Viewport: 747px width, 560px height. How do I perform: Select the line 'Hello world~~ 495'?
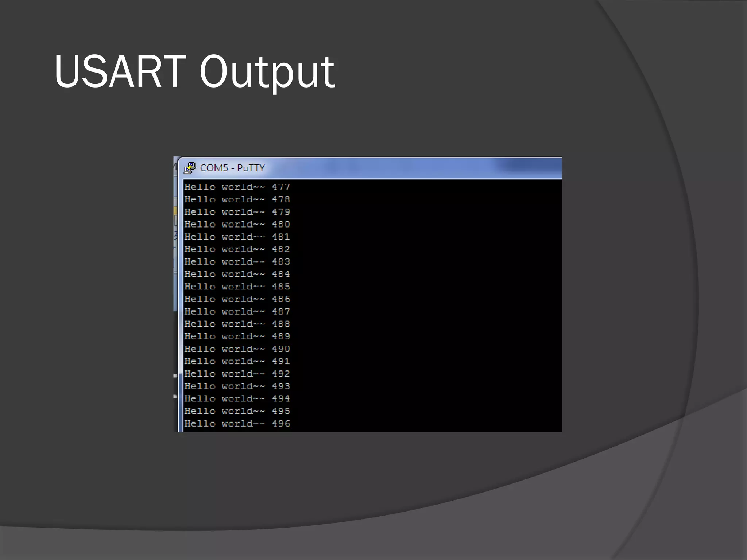[x=237, y=411]
